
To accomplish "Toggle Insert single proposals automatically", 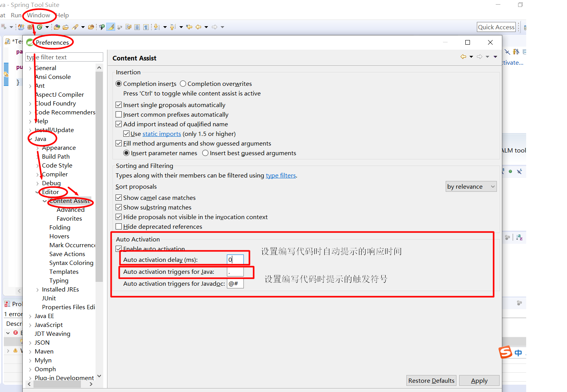I will (119, 105).
